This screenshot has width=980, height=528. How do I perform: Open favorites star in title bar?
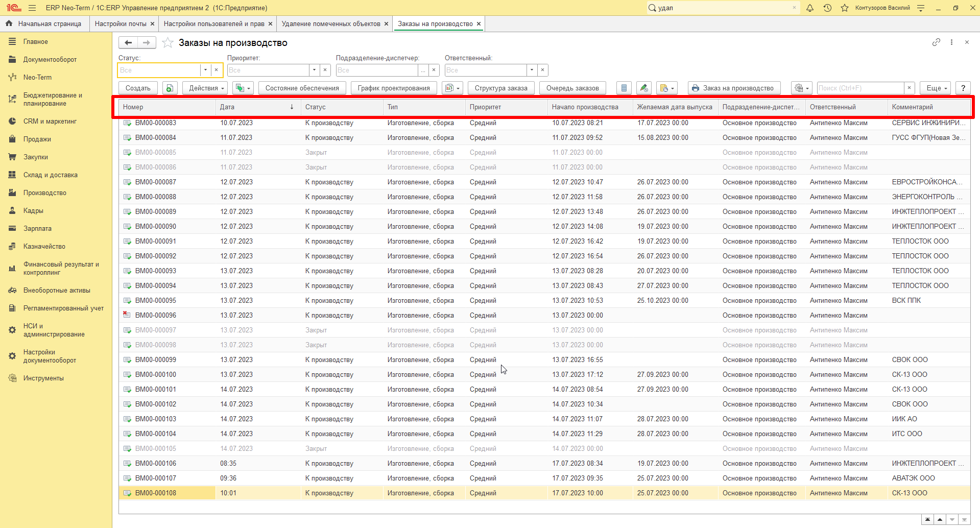click(845, 8)
